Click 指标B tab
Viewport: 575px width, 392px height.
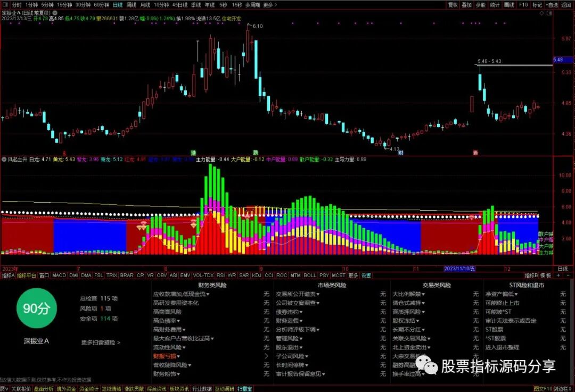(x=531, y=276)
